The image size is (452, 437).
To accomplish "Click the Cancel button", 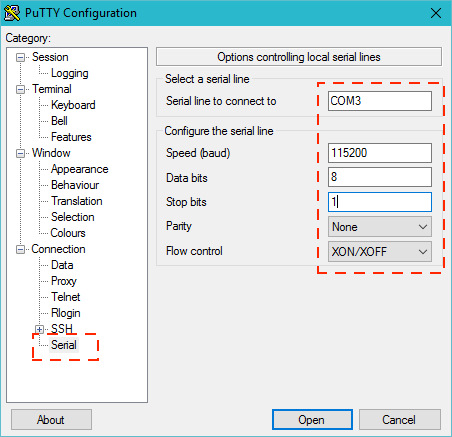I will [x=399, y=420].
